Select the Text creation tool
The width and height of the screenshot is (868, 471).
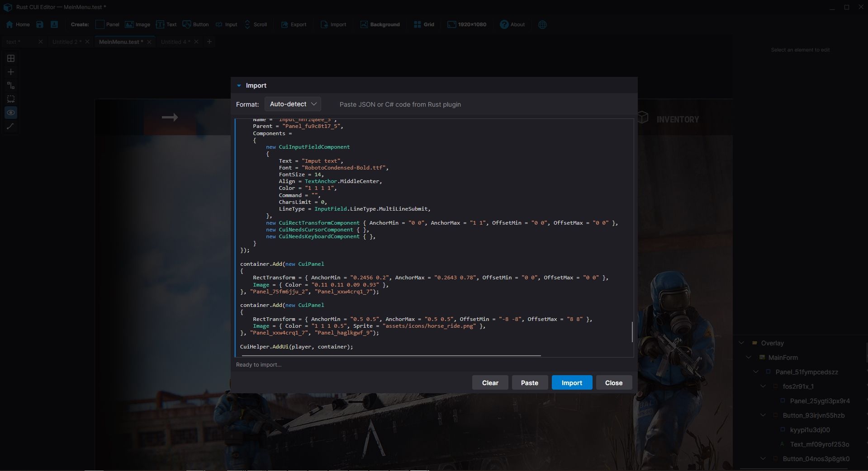point(166,24)
